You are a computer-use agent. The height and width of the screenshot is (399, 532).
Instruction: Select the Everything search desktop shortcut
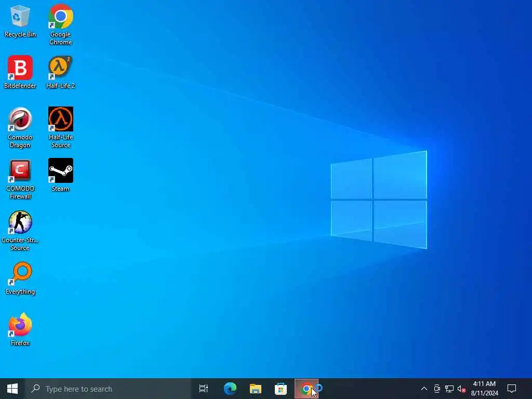(x=20, y=278)
